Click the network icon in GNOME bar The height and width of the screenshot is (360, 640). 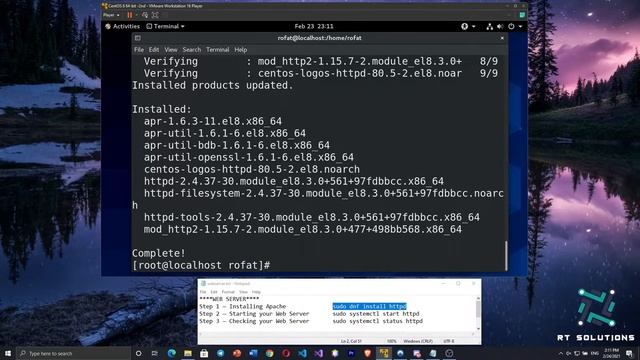(x=489, y=27)
